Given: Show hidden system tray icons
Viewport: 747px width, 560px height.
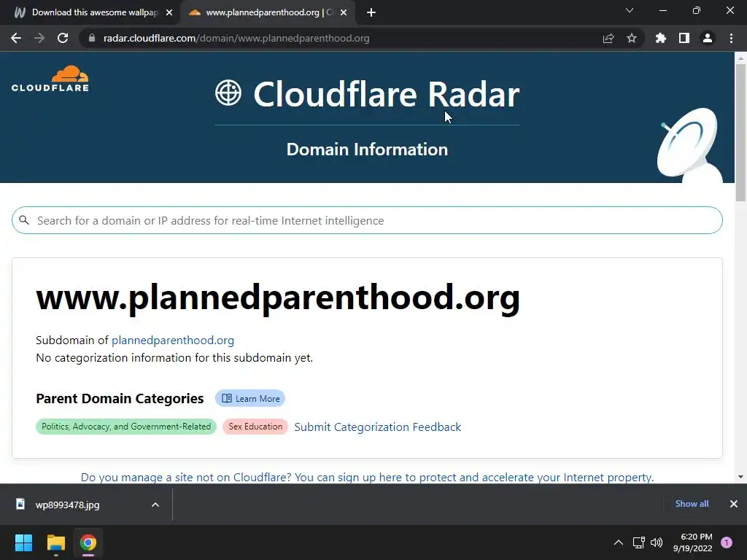Looking at the screenshot, I should [x=619, y=542].
